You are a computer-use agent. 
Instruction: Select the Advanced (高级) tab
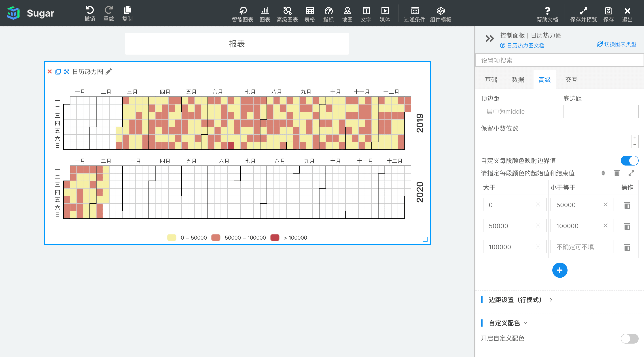[x=544, y=79]
